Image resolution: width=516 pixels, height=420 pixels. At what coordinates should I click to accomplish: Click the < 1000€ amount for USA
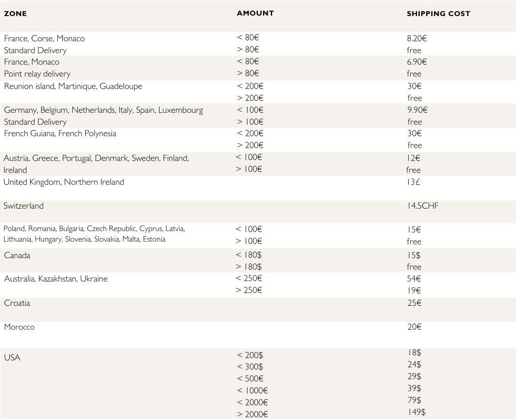[252, 391]
